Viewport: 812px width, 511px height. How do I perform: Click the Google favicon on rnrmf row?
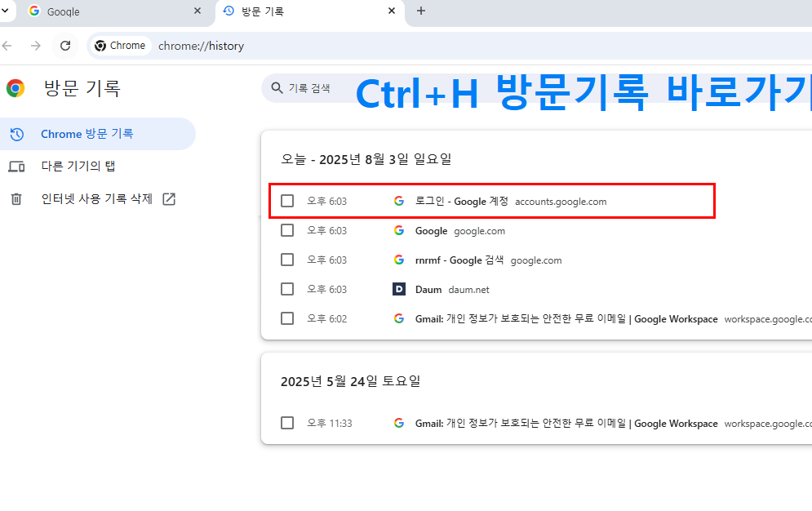click(x=399, y=260)
